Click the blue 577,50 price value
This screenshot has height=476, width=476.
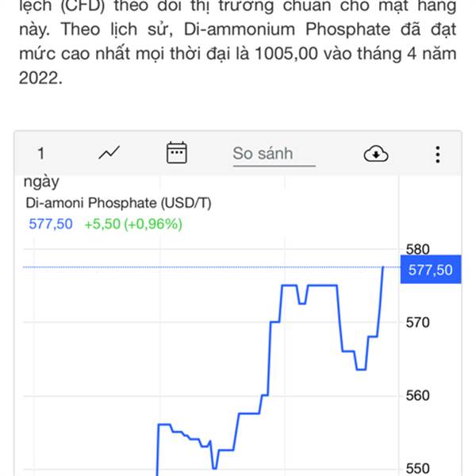pyautogui.click(x=51, y=224)
